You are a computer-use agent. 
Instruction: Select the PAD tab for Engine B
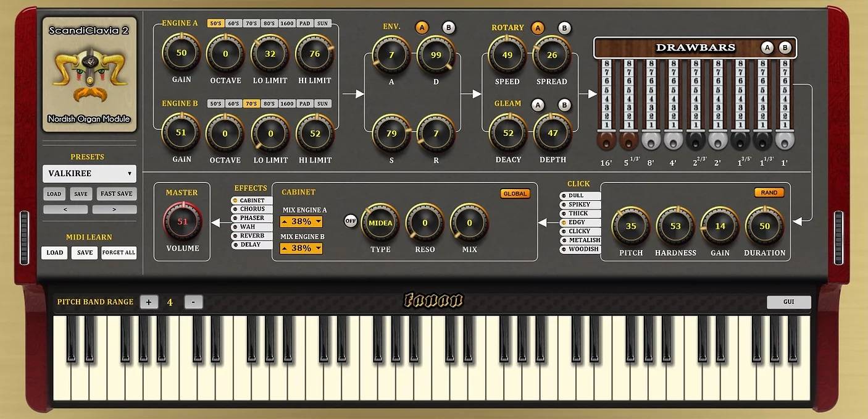coord(304,104)
